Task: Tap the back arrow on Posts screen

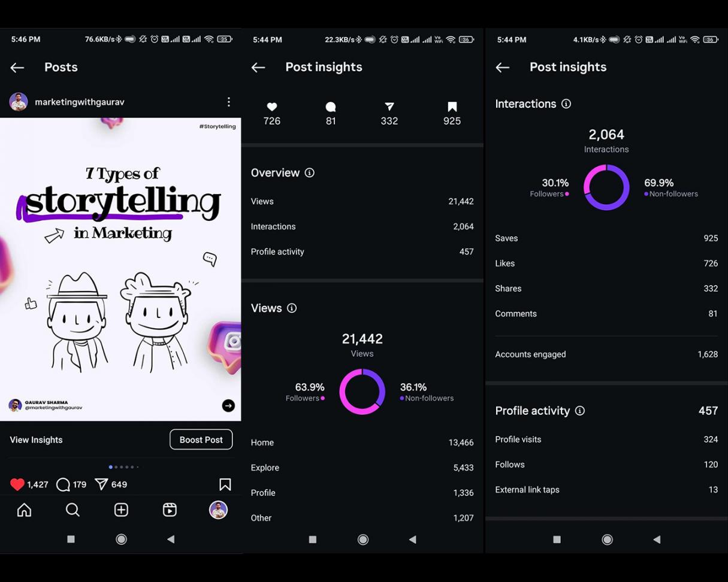Action: point(17,68)
